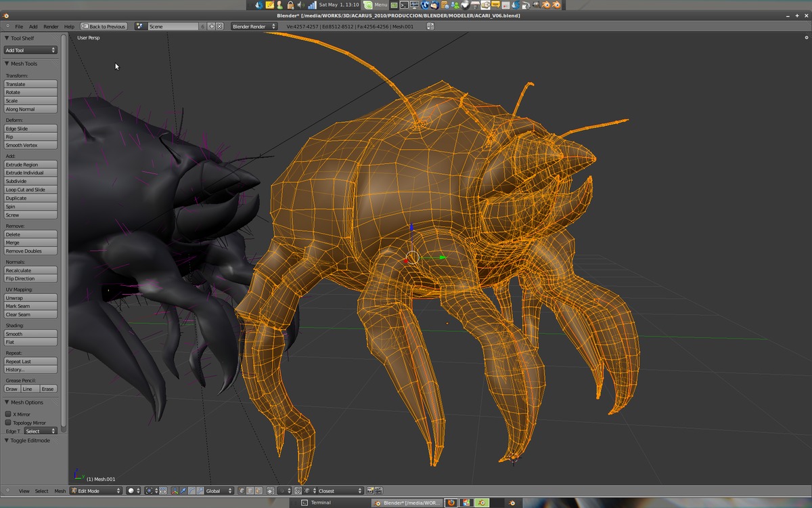Open the viewport shading selector
The height and width of the screenshot is (508, 812).
pyautogui.click(x=134, y=490)
